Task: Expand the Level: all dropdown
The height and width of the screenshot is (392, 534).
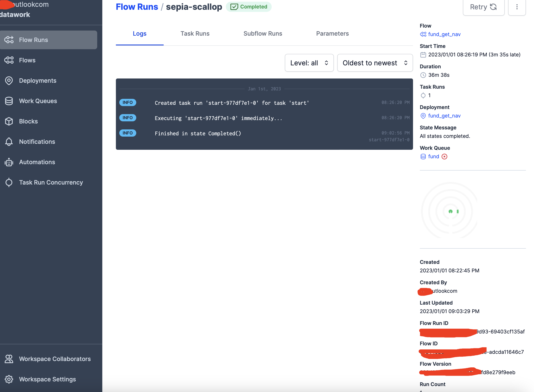Action: [x=309, y=63]
